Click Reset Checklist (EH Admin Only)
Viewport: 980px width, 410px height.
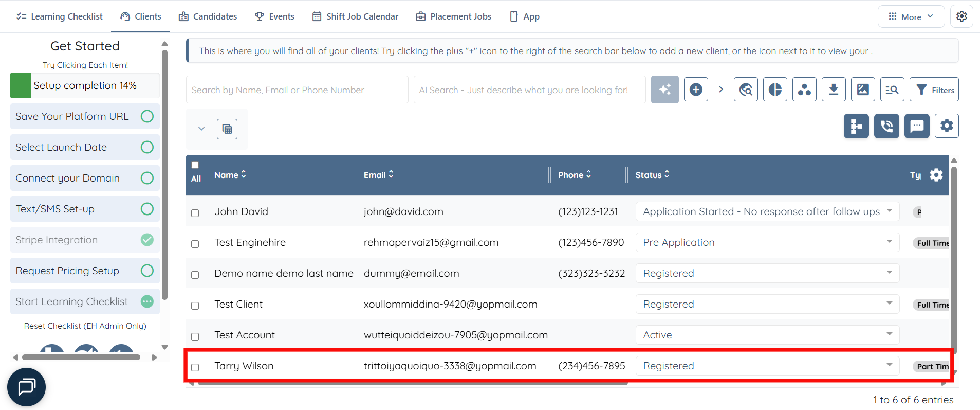coord(85,326)
